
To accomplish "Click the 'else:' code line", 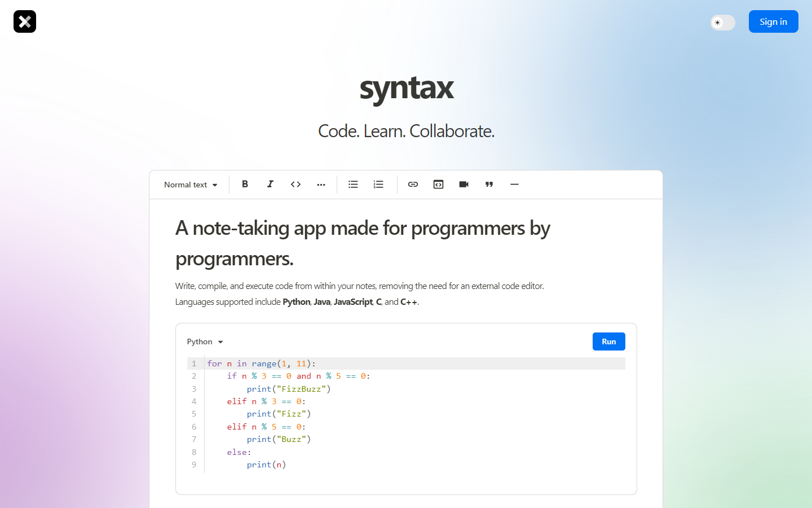I will [239, 452].
